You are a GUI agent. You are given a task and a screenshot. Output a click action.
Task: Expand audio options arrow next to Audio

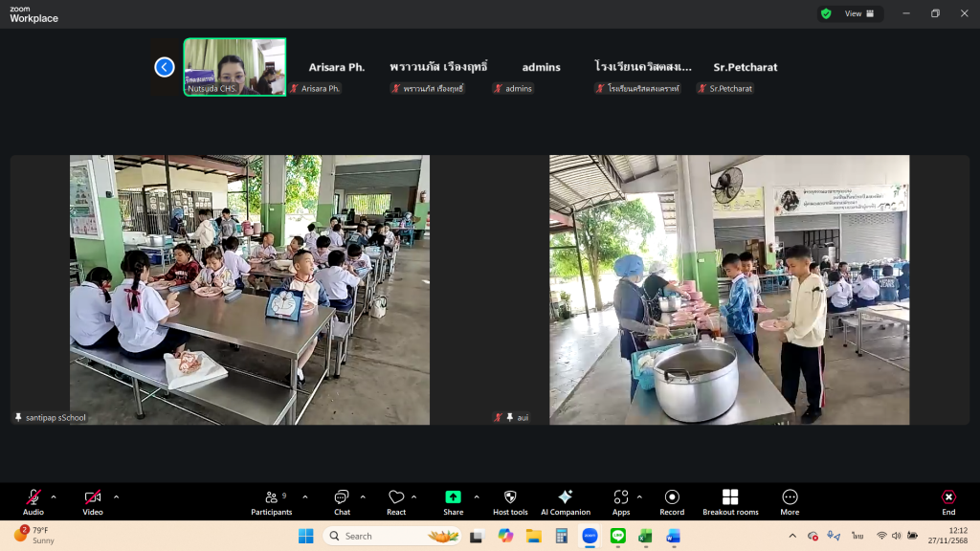pos(54,496)
